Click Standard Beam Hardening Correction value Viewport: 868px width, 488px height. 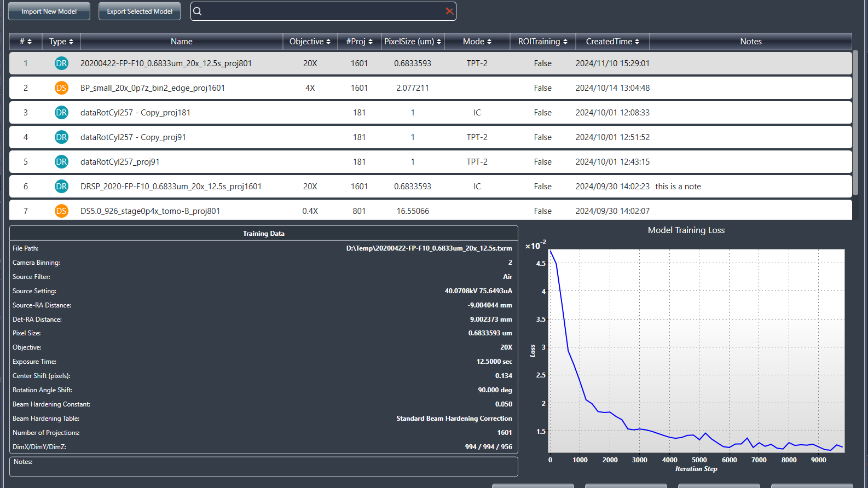click(x=454, y=419)
